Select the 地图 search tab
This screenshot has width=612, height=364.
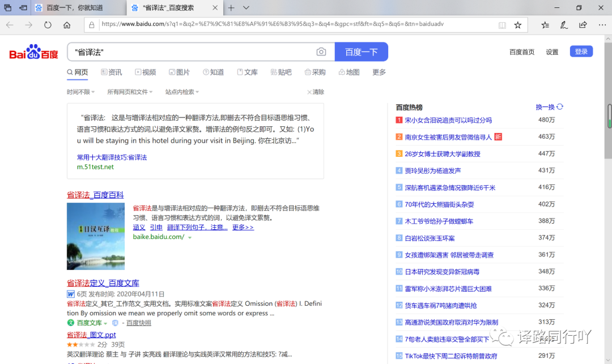click(x=349, y=72)
